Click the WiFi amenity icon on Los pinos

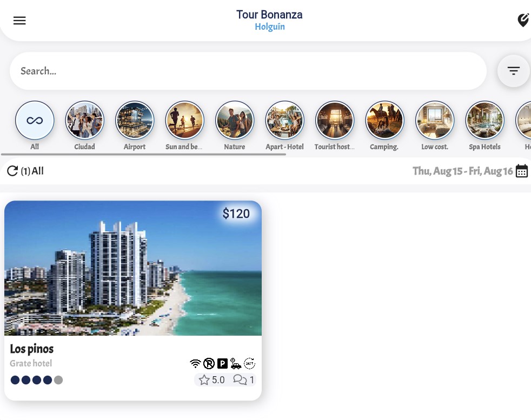[x=195, y=363]
